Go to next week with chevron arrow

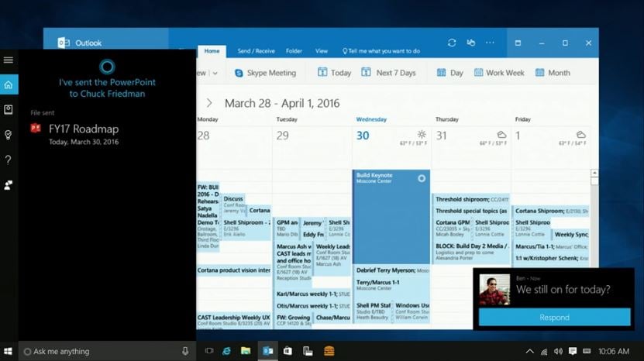[x=209, y=103]
